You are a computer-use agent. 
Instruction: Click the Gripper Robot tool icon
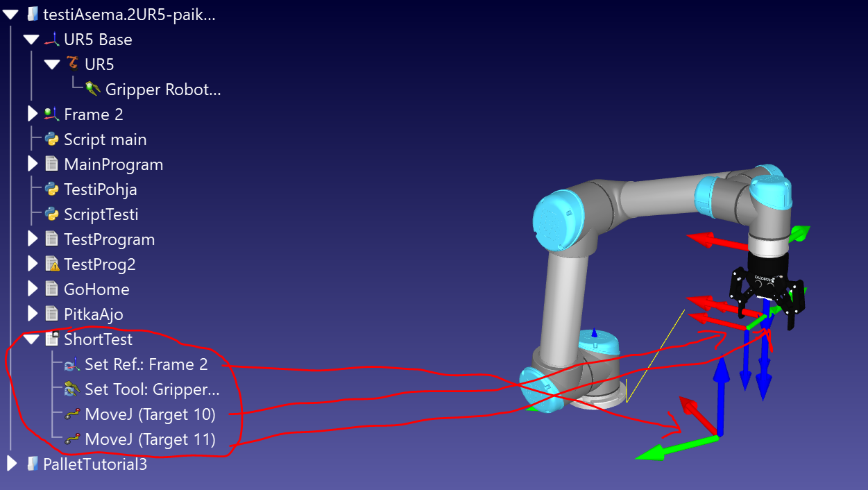pyautogui.click(x=93, y=90)
